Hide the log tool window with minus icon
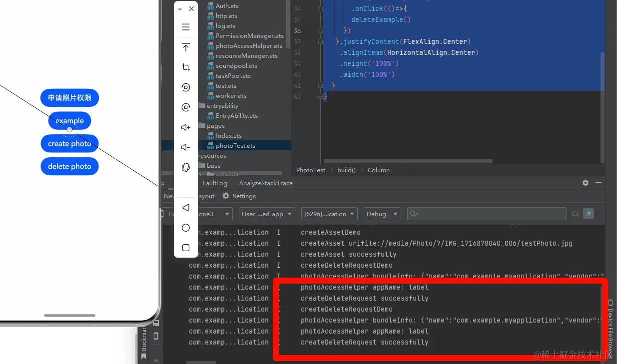The image size is (617, 364). pyautogui.click(x=599, y=183)
